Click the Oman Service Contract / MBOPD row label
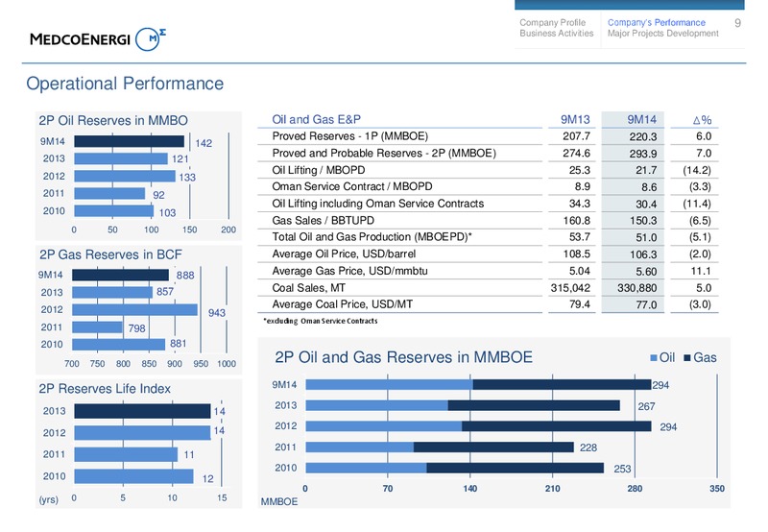 [x=352, y=186]
